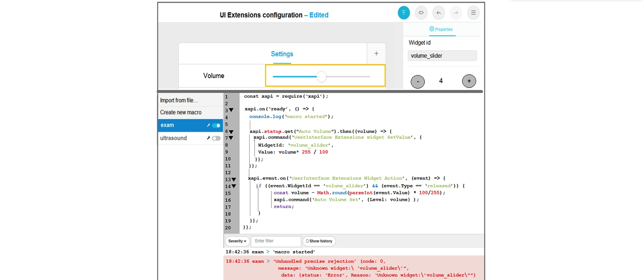Click Import from file option
Screen dimensions: 644x280
click(179, 101)
